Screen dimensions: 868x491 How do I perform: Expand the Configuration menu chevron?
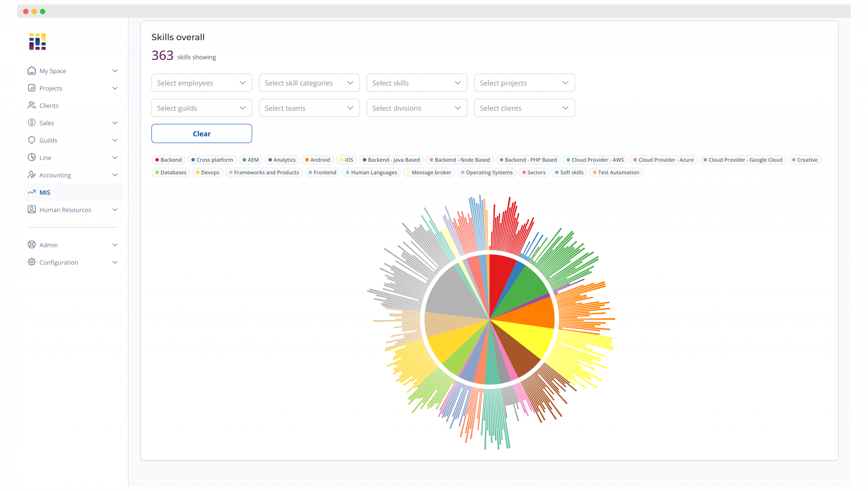click(x=115, y=262)
